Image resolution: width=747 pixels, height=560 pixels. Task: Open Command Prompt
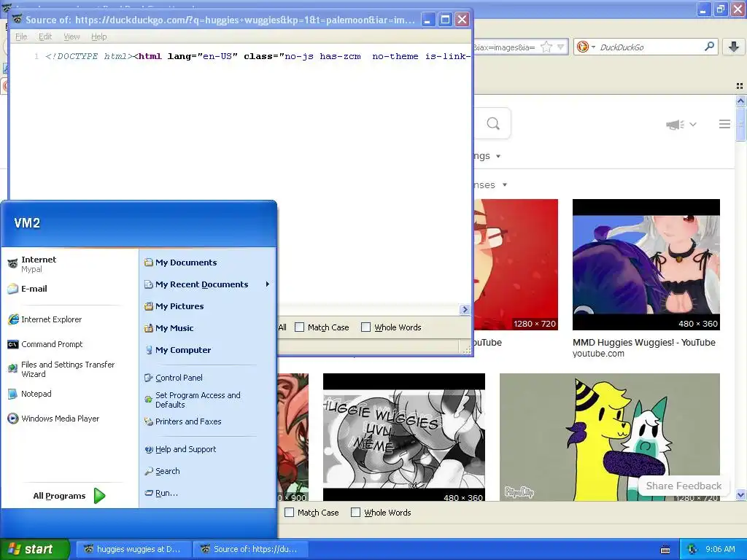pos(45,344)
